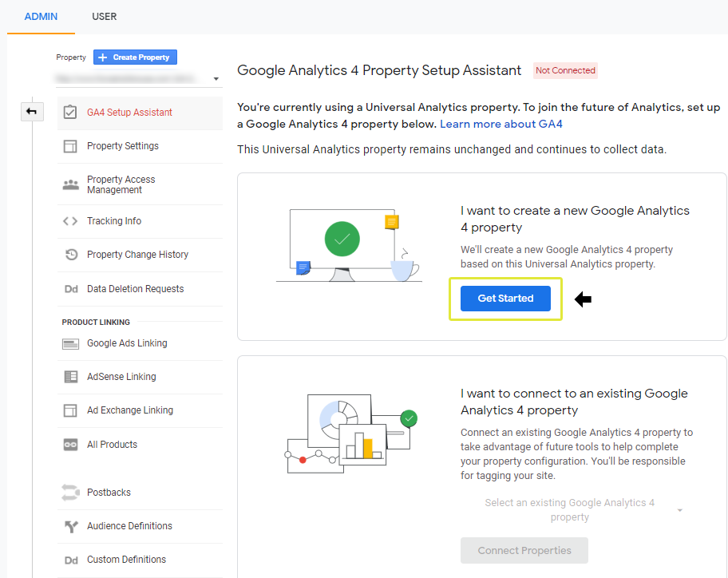Screen dimensions: 728x578
Task: Click the 'I want to create a new' heading
Action: pos(575,219)
